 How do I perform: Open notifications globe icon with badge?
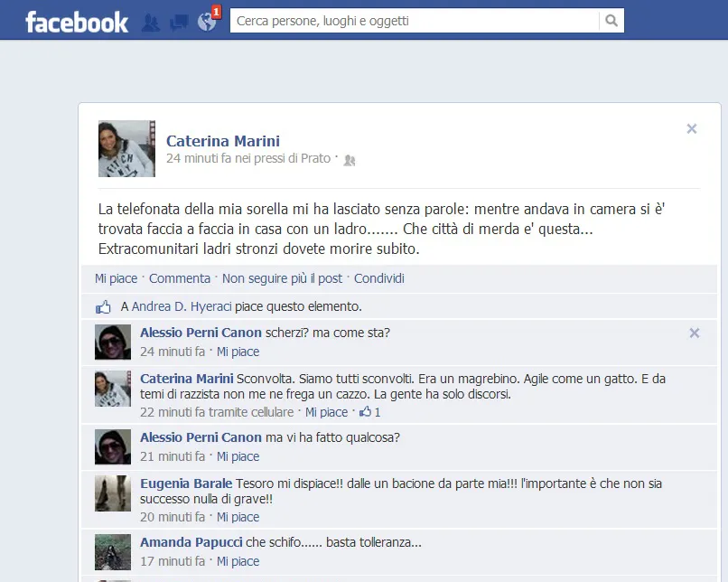[x=207, y=22]
